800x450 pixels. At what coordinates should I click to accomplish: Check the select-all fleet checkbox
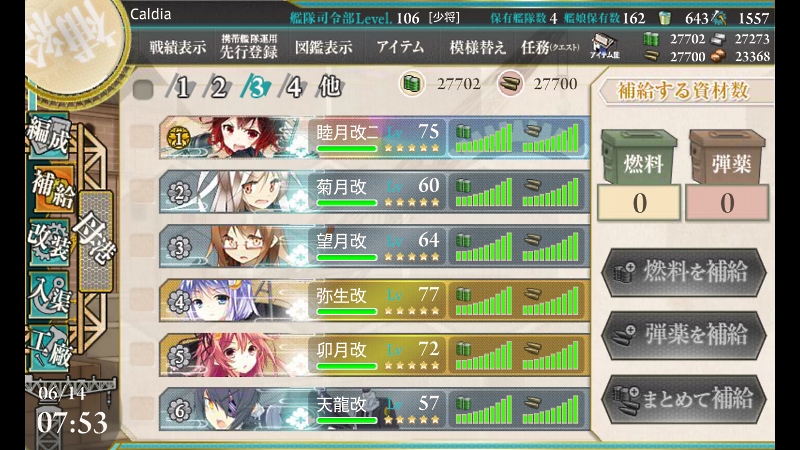143,89
